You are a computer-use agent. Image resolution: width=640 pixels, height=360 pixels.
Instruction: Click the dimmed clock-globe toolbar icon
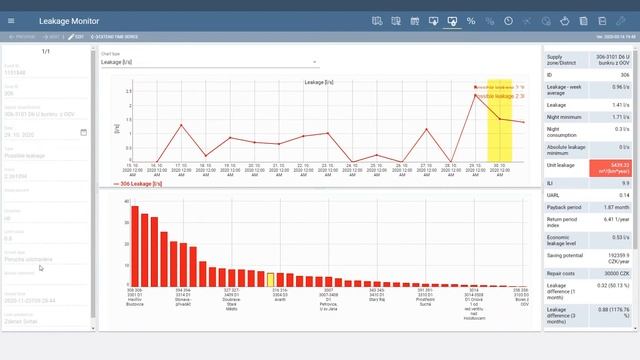point(546,21)
